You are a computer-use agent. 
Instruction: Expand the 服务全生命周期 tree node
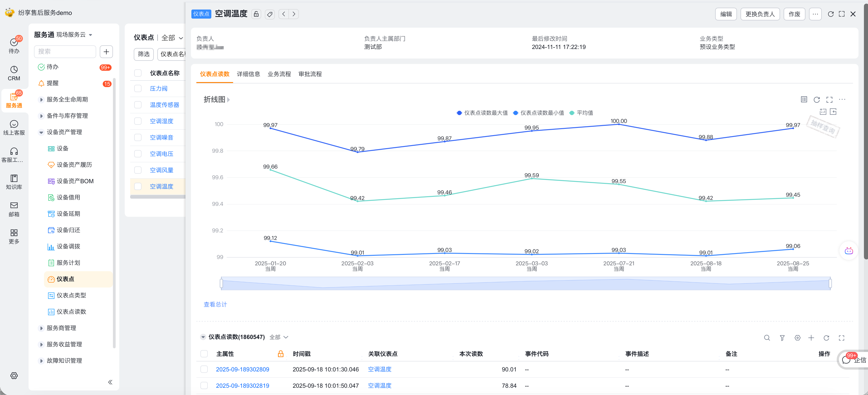(41, 99)
